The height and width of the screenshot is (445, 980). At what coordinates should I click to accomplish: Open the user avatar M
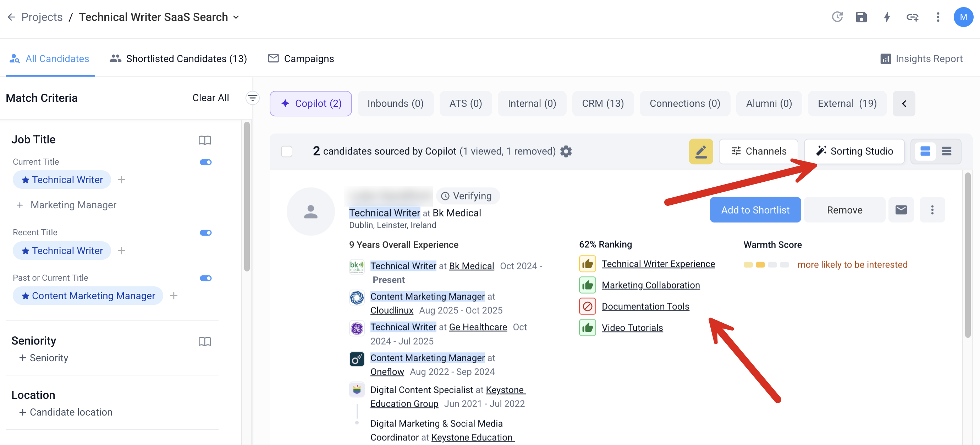tap(963, 17)
